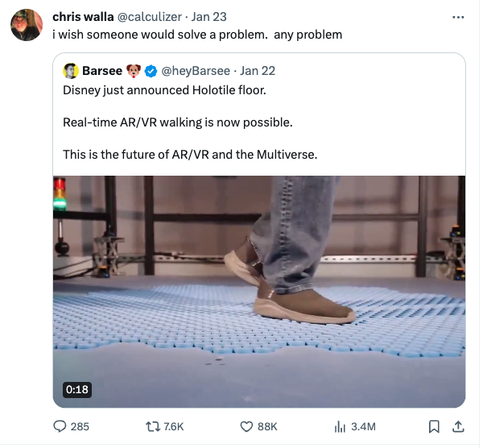The height and width of the screenshot is (448, 483).
Task: View tweet analytics bar chart icon
Action: (x=340, y=426)
